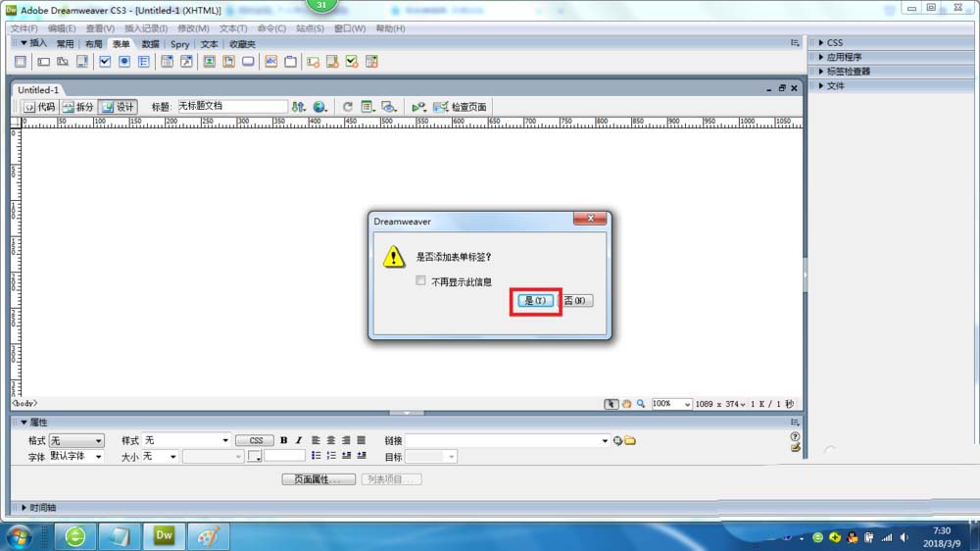Switch to 设计 view toggle
Viewport: 980px width, 551px height.
click(x=119, y=107)
